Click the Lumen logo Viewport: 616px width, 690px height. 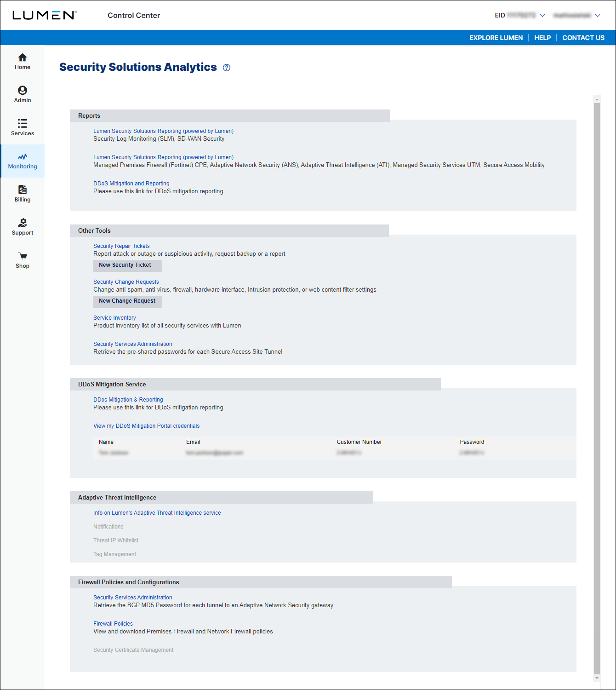pyautogui.click(x=44, y=15)
